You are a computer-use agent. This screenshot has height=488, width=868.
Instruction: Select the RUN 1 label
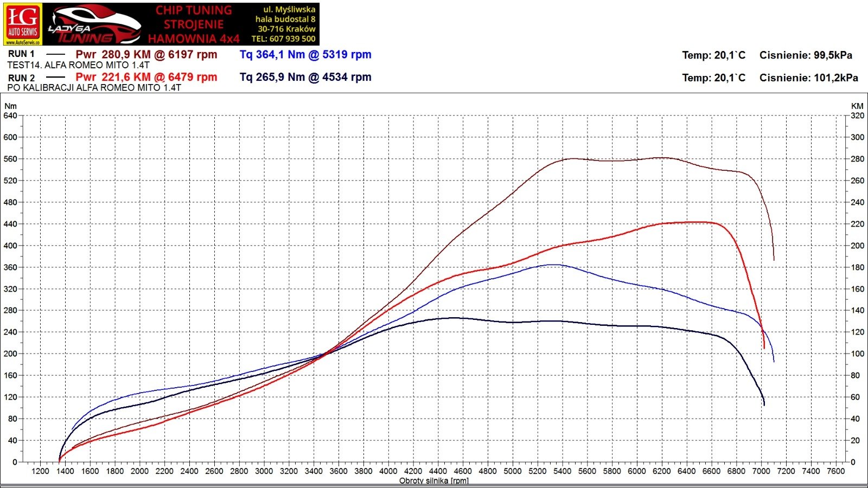point(21,54)
